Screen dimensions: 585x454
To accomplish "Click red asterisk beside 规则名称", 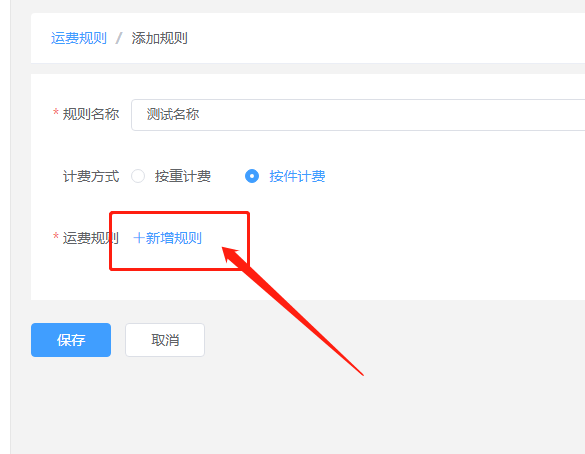I will 56,112.
